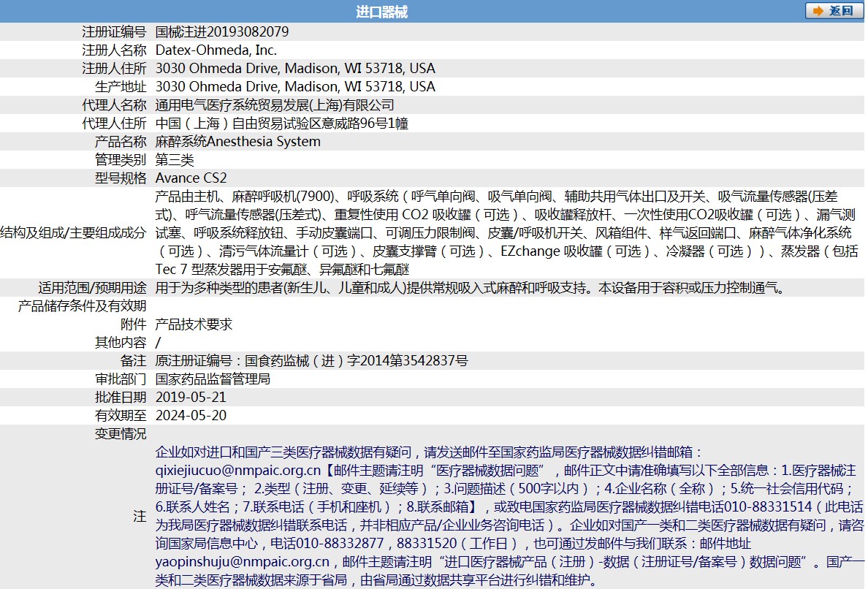Click the 其他内容 label

[x=121, y=342]
